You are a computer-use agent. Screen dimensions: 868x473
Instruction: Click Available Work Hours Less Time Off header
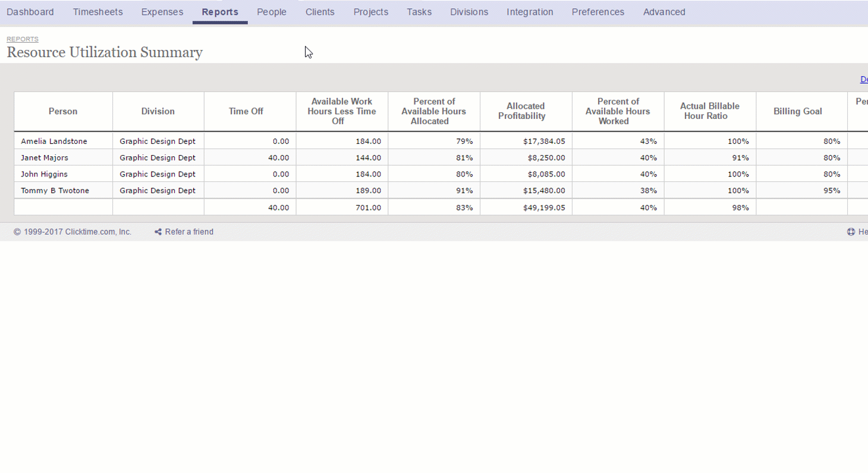pyautogui.click(x=342, y=111)
